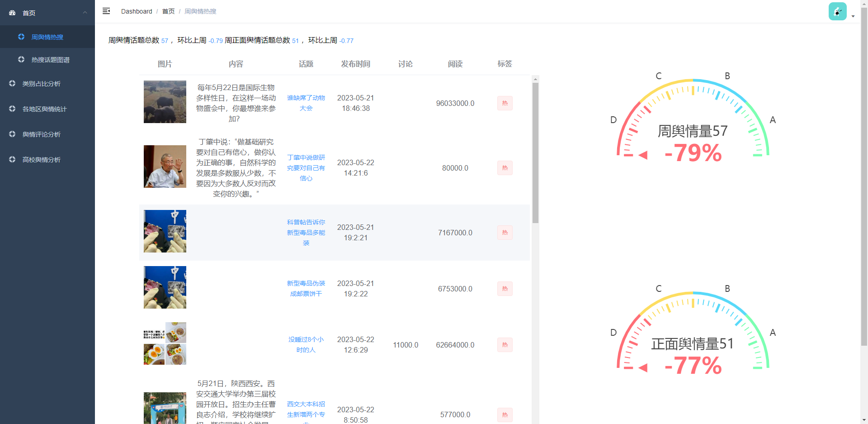Collapse the 首页 sidebar menu arrow
The width and height of the screenshot is (868, 424).
click(x=85, y=13)
